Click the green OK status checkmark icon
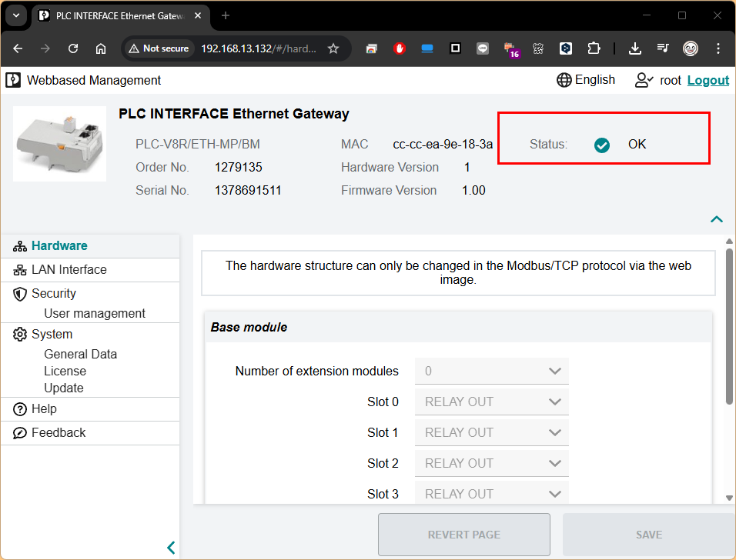 click(x=602, y=145)
